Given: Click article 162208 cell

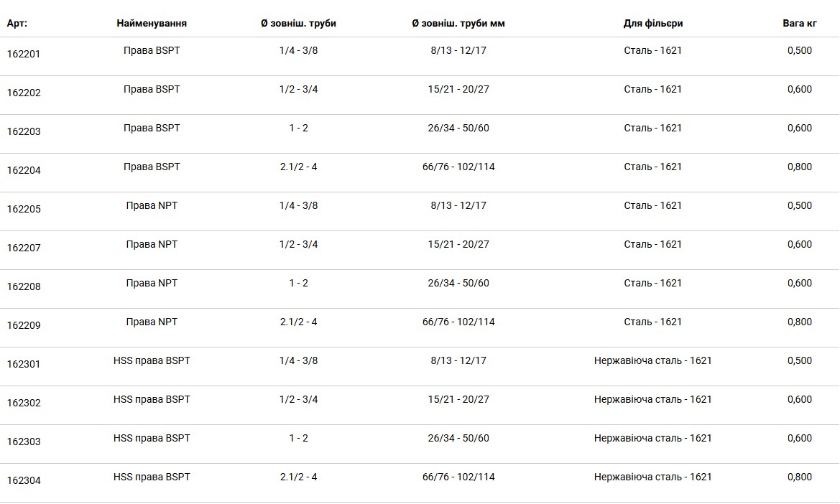Looking at the screenshot, I should [x=24, y=286].
